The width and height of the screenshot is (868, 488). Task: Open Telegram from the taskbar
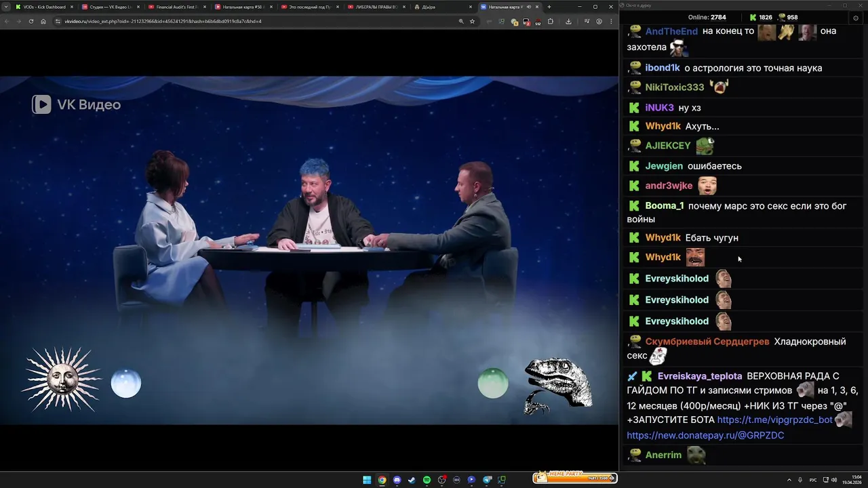pyautogui.click(x=486, y=480)
